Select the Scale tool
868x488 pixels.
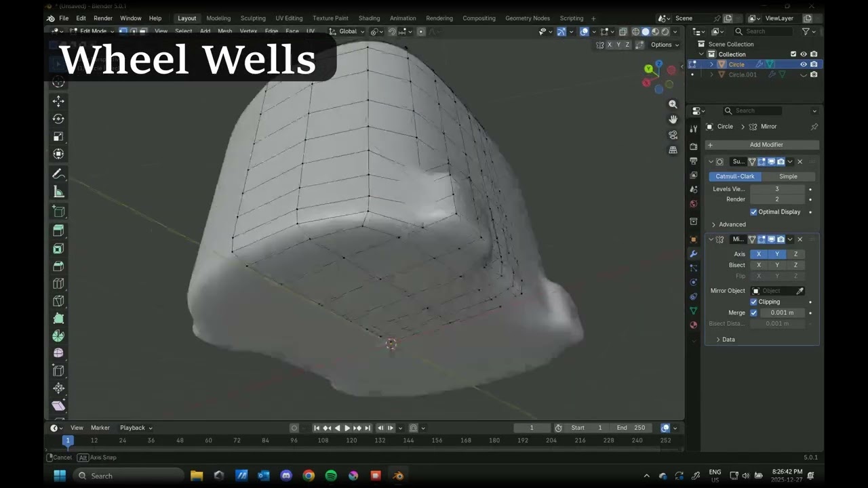click(58, 136)
